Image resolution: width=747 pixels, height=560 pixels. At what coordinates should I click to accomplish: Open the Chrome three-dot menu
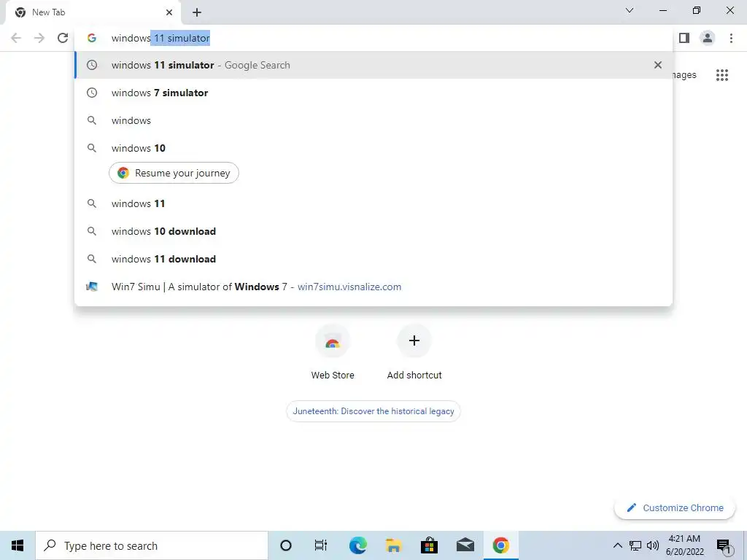[731, 38]
